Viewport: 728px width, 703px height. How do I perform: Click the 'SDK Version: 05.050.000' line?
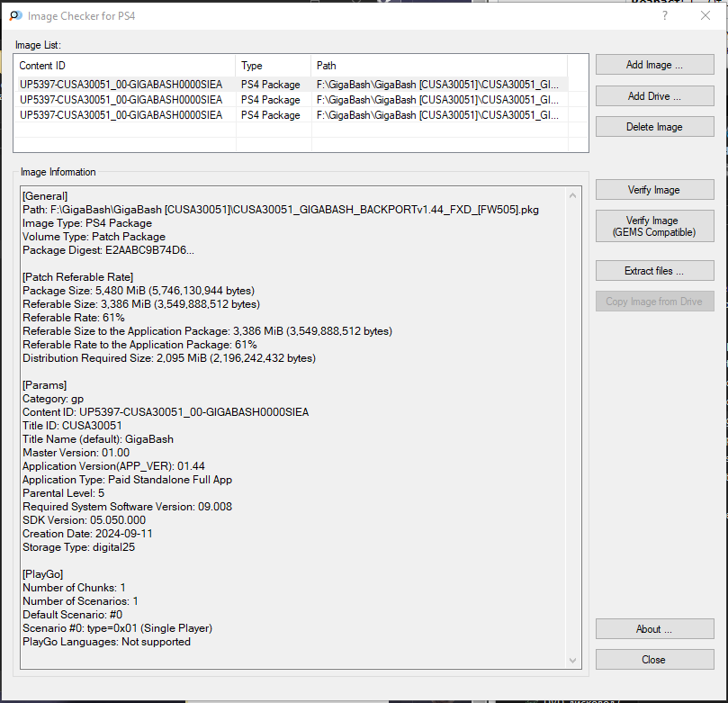[x=84, y=520]
